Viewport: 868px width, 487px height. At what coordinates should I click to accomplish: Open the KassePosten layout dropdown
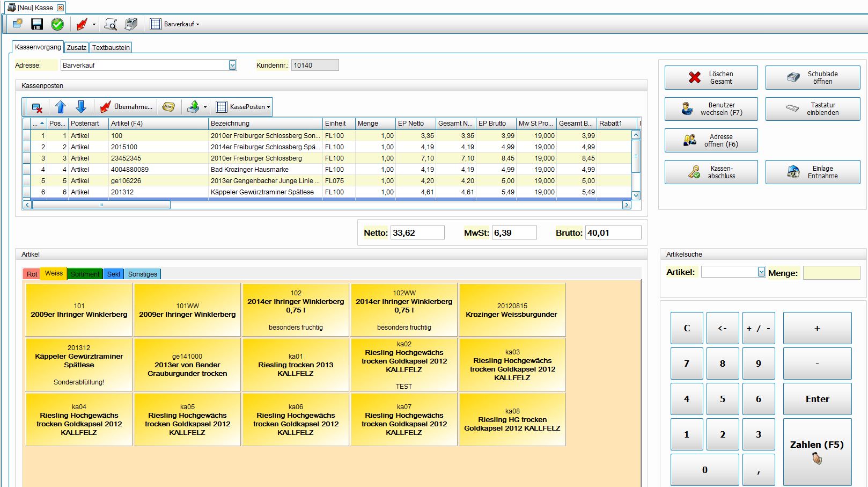[243, 107]
